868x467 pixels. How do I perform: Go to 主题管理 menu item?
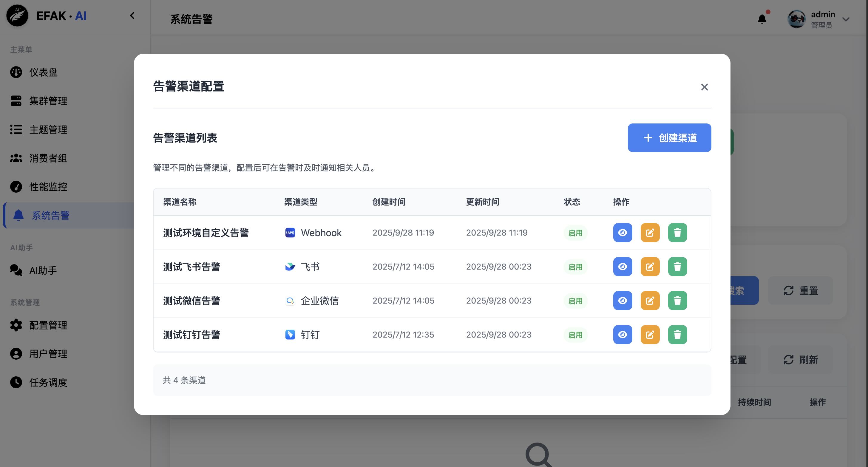click(48, 129)
